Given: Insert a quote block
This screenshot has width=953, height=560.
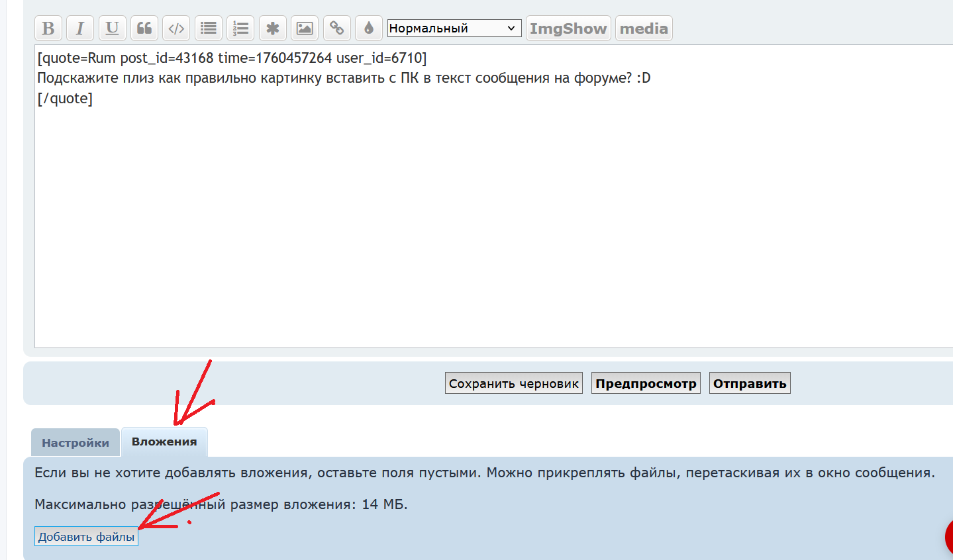Looking at the screenshot, I should point(144,28).
